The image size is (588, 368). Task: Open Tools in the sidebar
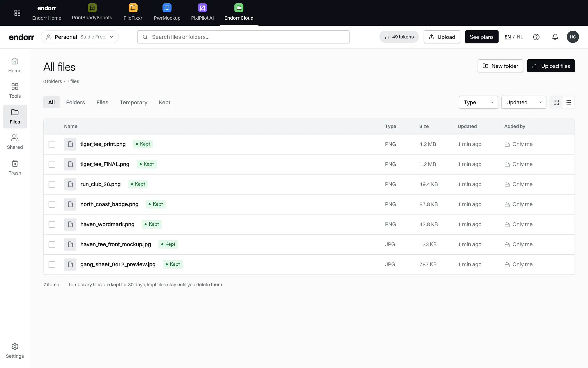coord(15,91)
